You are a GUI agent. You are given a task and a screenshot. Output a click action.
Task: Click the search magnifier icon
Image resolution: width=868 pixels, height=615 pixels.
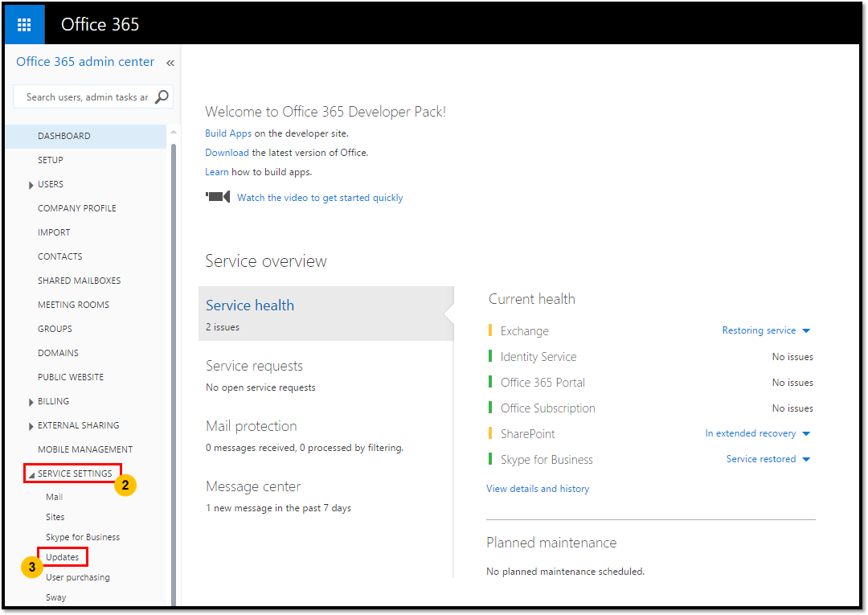click(161, 96)
